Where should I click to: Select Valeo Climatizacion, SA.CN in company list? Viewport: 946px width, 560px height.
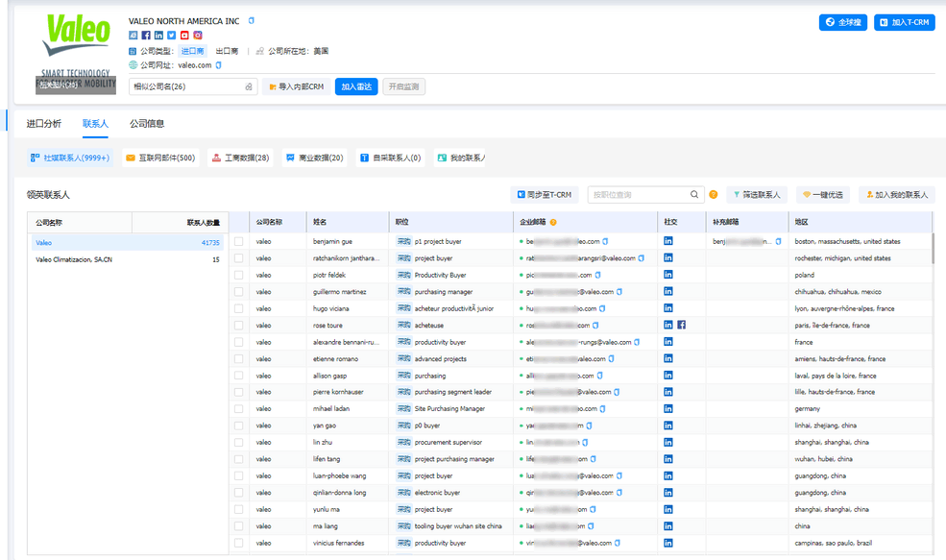coord(74,259)
